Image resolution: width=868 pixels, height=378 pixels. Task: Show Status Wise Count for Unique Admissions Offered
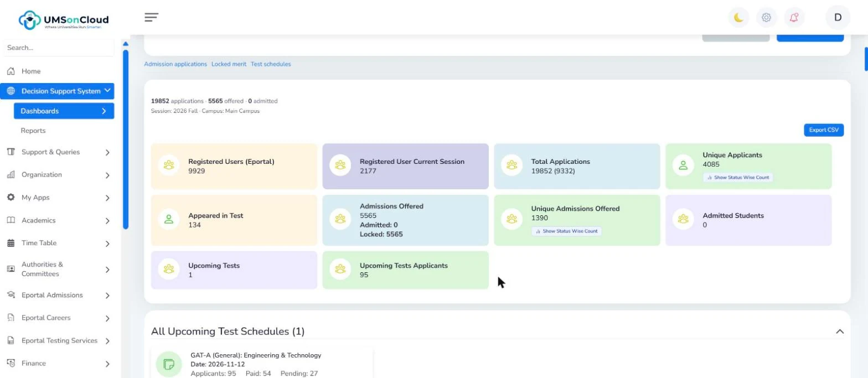(566, 231)
